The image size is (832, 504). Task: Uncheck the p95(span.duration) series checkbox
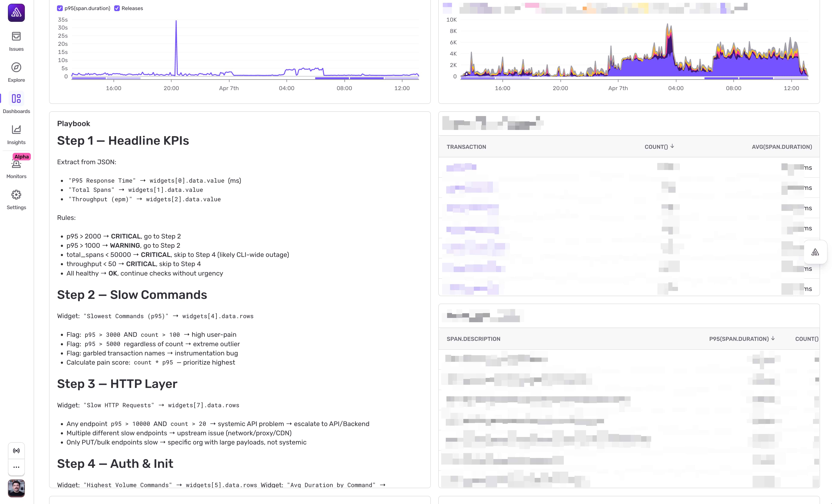tap(60, 8)
